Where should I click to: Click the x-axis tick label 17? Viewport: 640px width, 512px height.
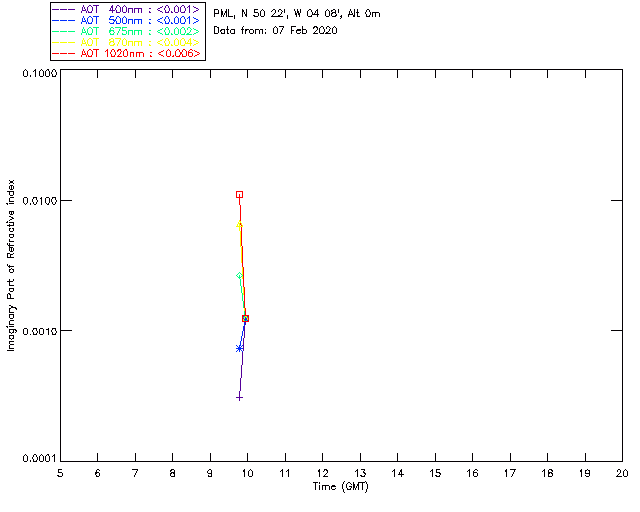(510, 473)
